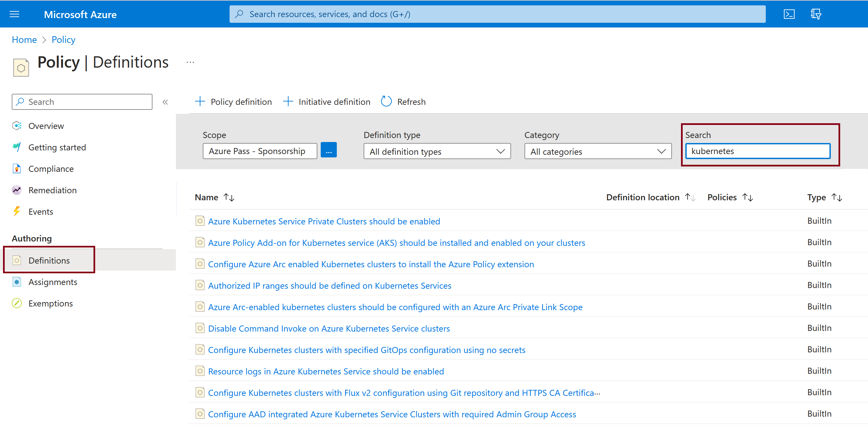
Task: Select Overview in the Policy sidebar
Action: [x=46, y=126]
